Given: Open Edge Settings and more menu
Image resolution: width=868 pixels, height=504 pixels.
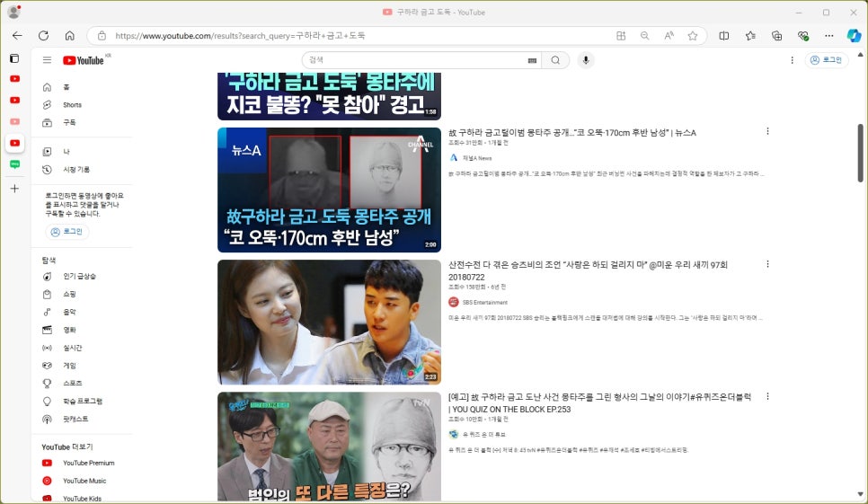Looking at the screenshot, I should click(x=828, y=35).
